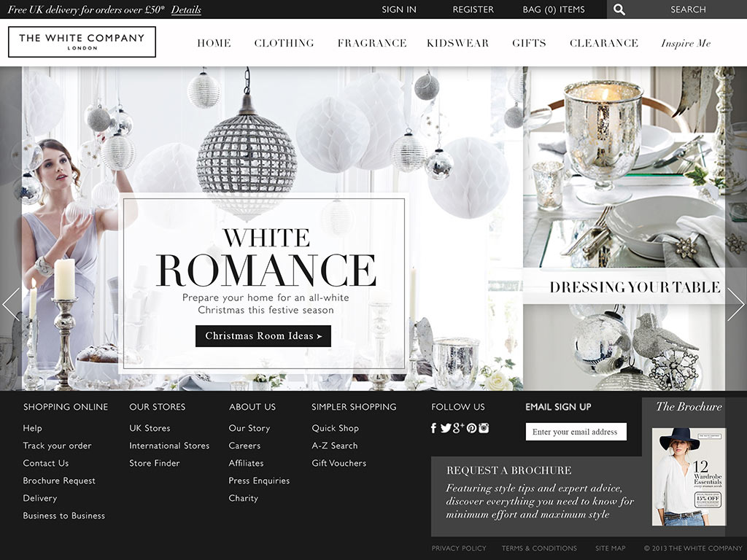Click the FOLLOW US heading
The image size is (747, 560).
point(458,407)
